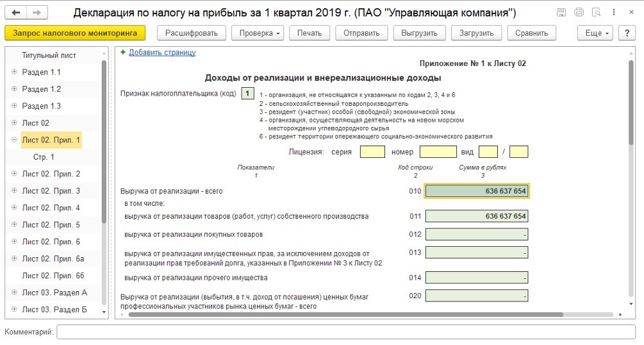Select Титульный лист in the sidebar
The height and width of the screenshot is (345, 644).
pyautogui.click(x=49, y=55)
